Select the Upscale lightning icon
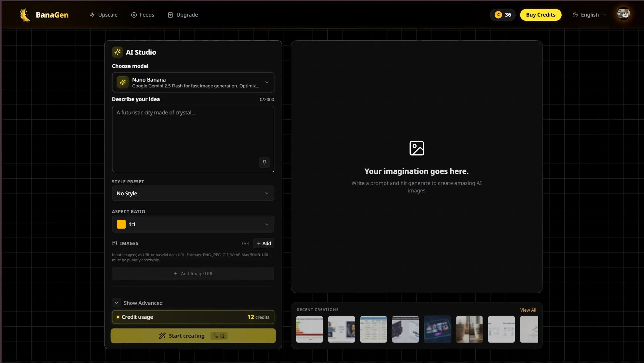The image size is (644, 363). coord(92,15)
